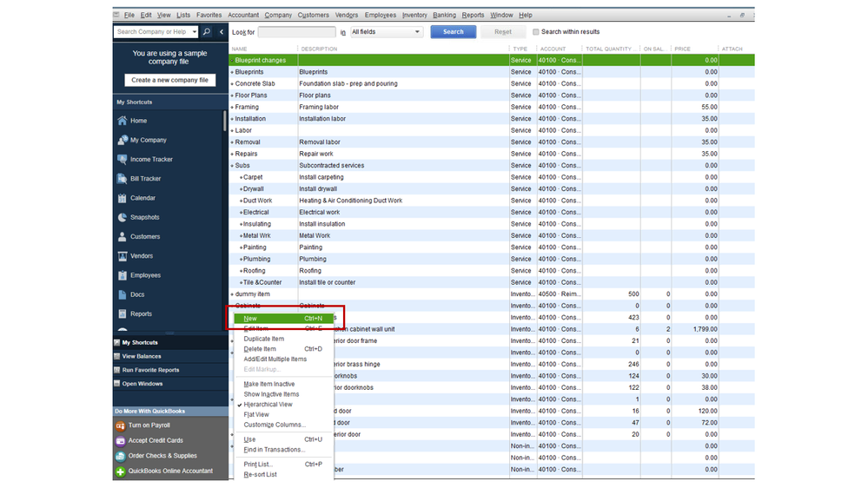Choose Duplicate Item in context menu
Viewport: 868px width, 488px height.
click(x=263, y=339)
